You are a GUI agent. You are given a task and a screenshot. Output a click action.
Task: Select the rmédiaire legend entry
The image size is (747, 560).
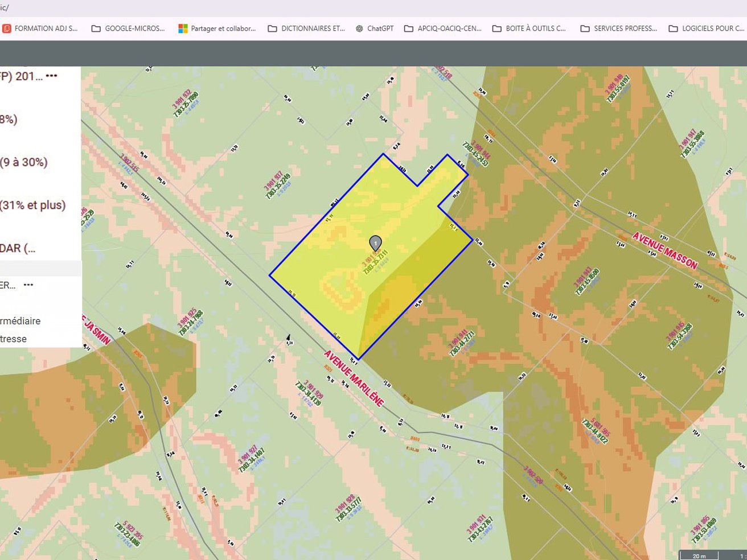[x=20, y=321]
